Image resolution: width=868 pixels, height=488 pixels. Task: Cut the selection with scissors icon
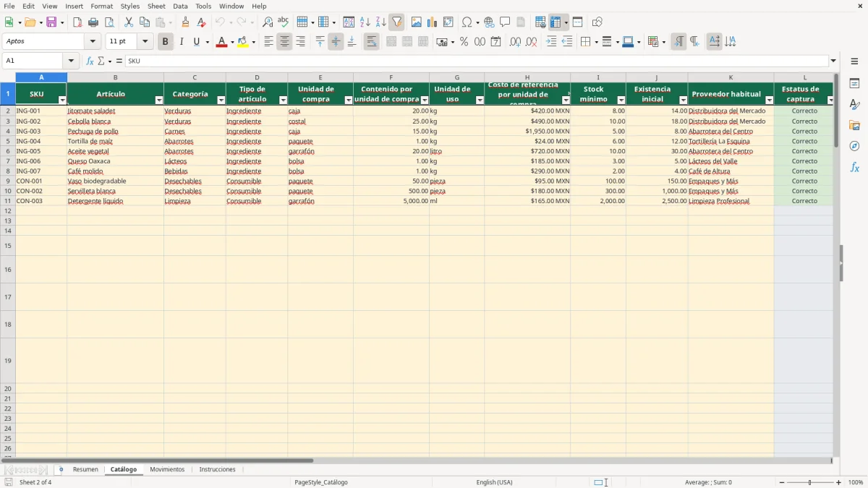(129, 22)
